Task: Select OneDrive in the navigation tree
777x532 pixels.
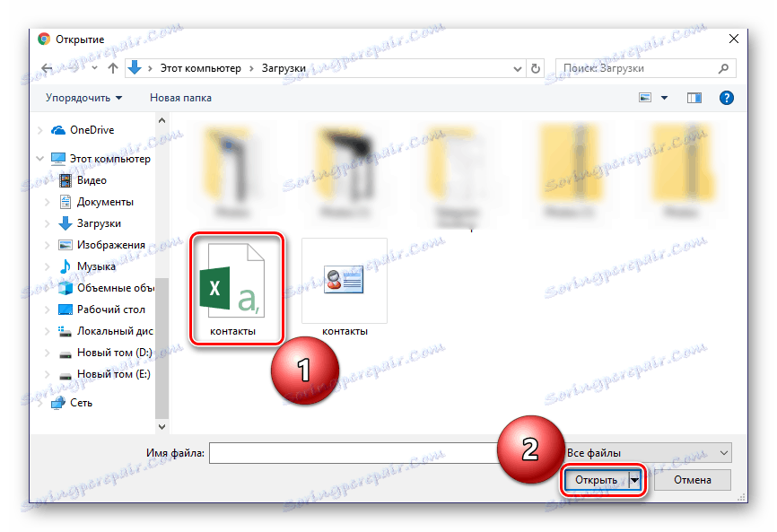Action: (x=92, y=130)
